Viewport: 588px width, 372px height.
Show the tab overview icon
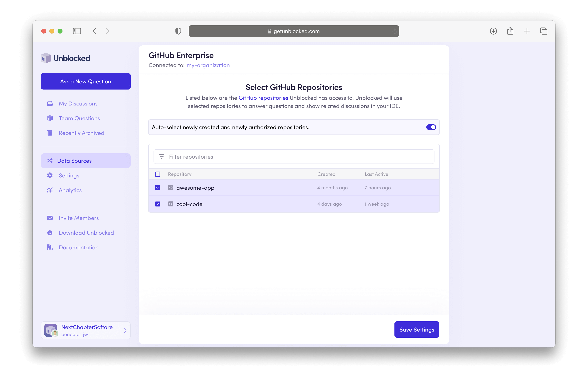coord(543,31)
